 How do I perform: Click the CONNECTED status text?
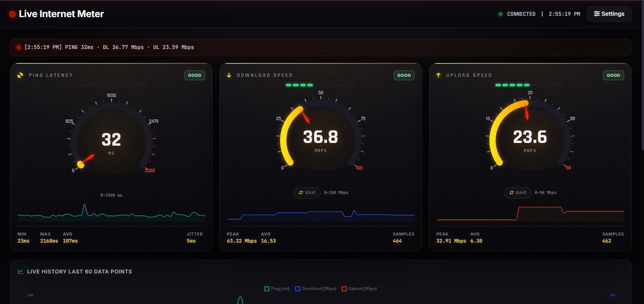tap(521, 14)
